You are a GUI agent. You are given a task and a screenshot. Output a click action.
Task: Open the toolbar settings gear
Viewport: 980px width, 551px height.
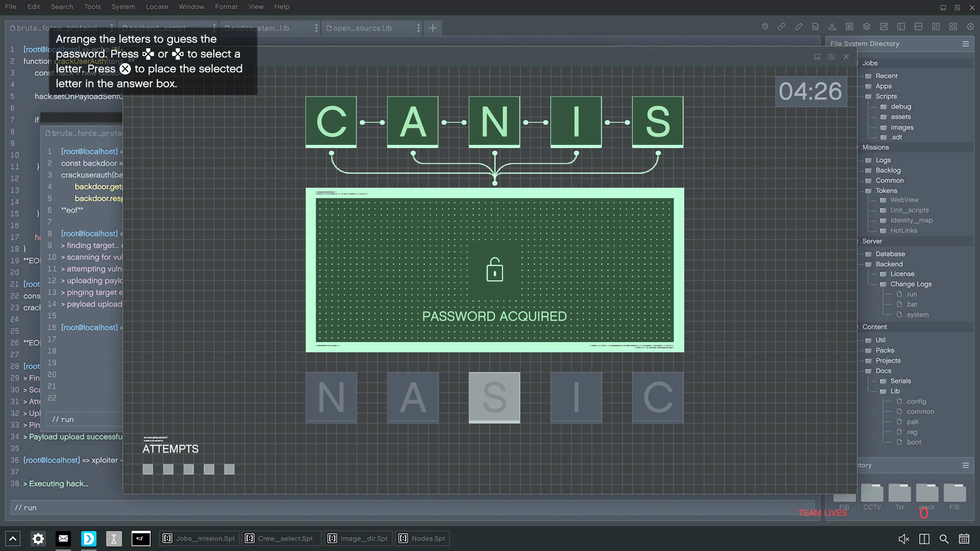click(970, 27)
